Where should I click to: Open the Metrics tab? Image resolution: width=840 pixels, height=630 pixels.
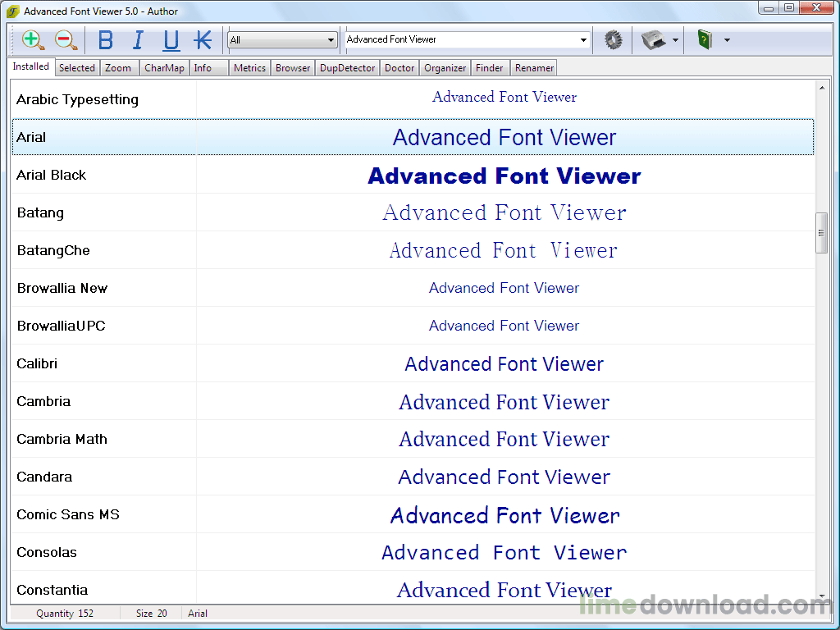(x=249, y=68)
